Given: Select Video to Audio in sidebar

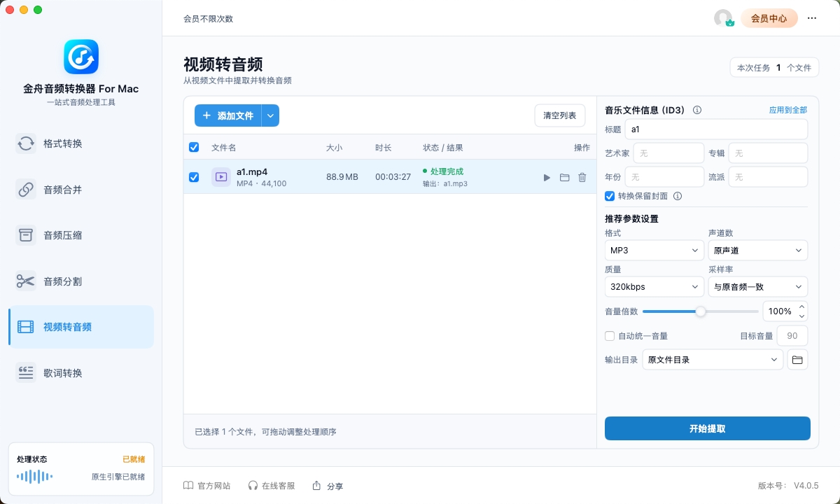Looking at the screenshot, I should (81, 327).
